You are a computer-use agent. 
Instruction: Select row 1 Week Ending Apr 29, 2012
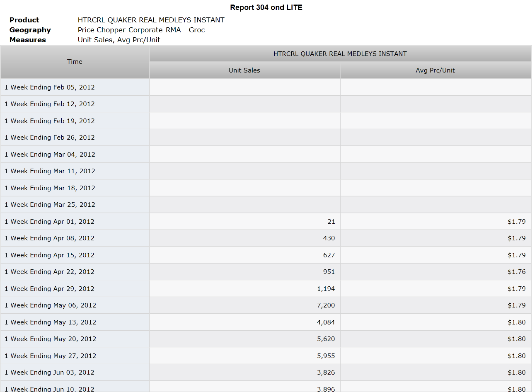pyautogui.click(x=266, y=288)
